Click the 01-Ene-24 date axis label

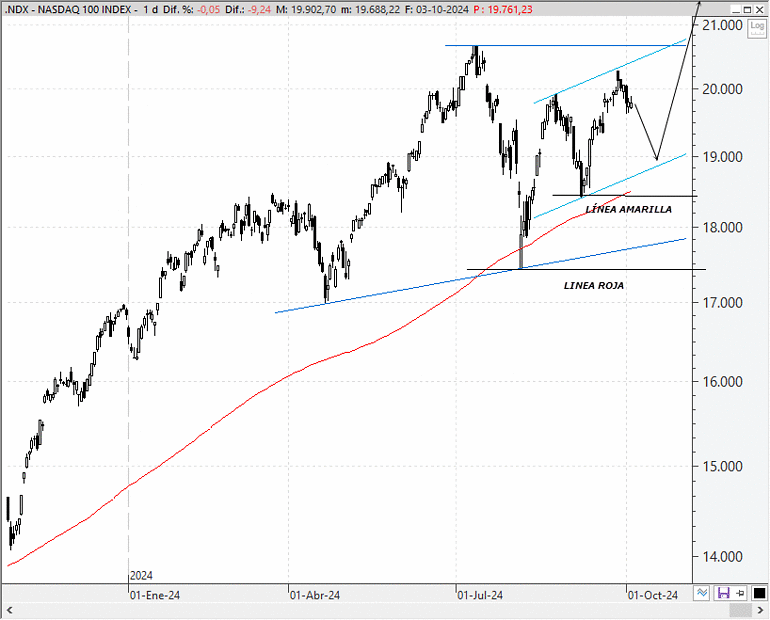pyautogui.click(x=155, y=595)
